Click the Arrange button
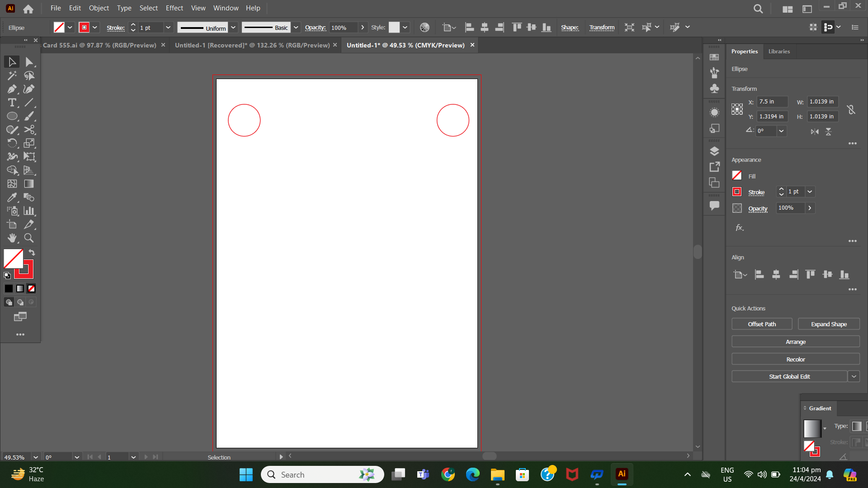868x488 pixels. 796,342
